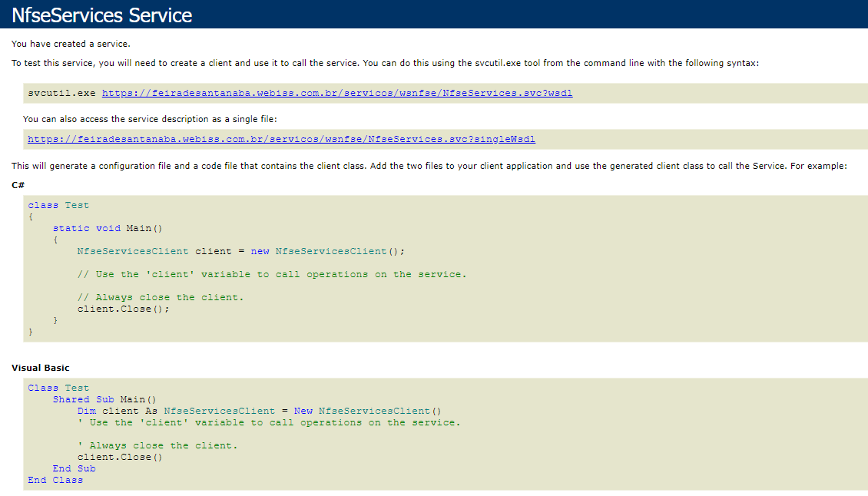
Task: Click the 'C#' section heading
Action: (18, 185)
